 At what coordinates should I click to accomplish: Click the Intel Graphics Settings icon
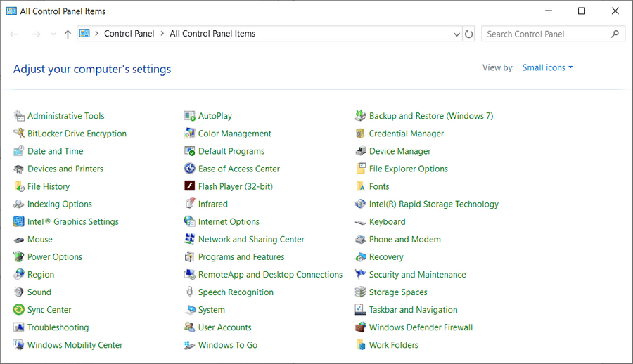pyautogui.click(x=19, y=221)
